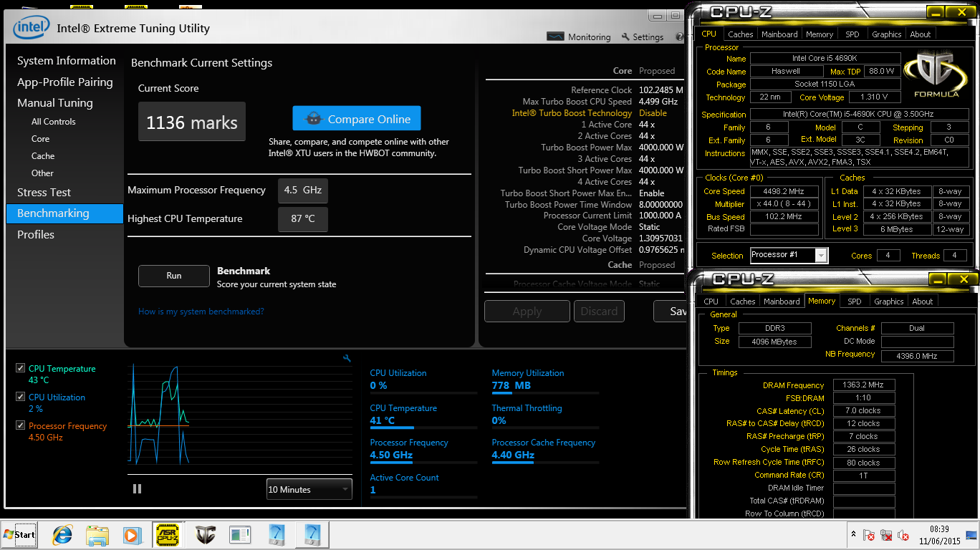Open Windows Media Player from taskbar
Viewport: 980px width, 550px height.
coord(131,535)
